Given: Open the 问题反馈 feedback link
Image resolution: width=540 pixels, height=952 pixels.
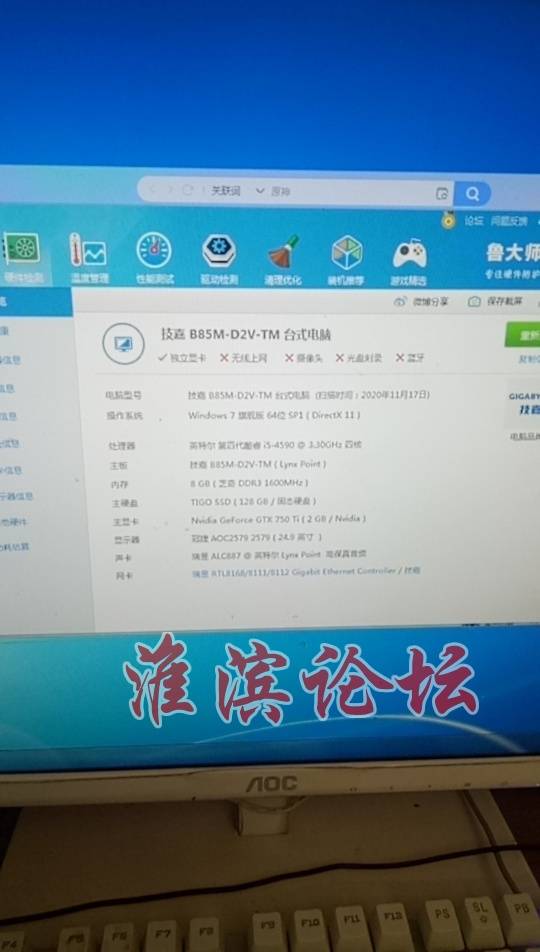Looking at the screenshot, I should coord(509,222).
